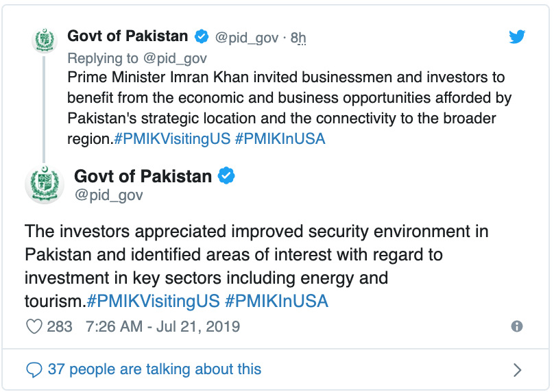Click the 7:26 AM - Jul 21, 2019 timestamp

click(162, 327)
